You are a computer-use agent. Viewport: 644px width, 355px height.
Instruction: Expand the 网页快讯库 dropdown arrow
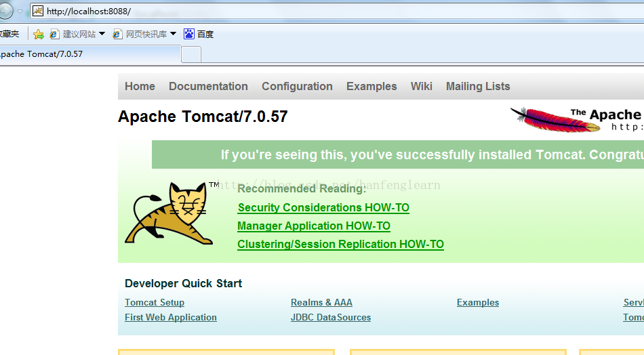pyautogui.click(x=173, y=34)
